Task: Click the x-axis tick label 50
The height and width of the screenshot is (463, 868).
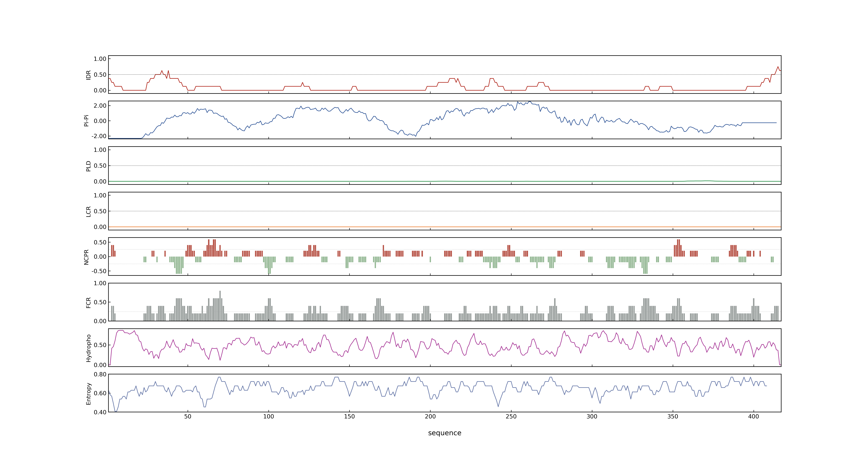Action: click(x=188, y=416)
